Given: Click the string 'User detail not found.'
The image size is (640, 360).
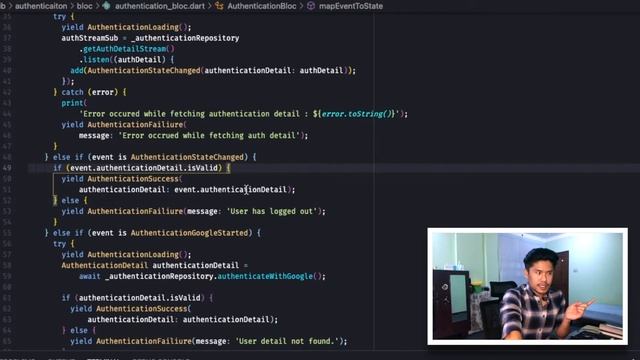Looking at the screenshot, I should [x=287, y=341].
